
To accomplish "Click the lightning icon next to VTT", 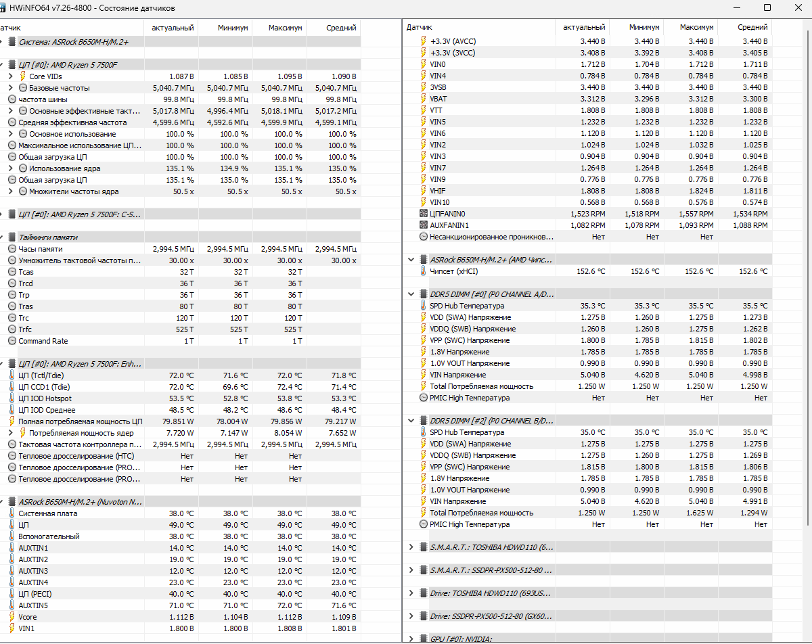I will click(424, 110).
